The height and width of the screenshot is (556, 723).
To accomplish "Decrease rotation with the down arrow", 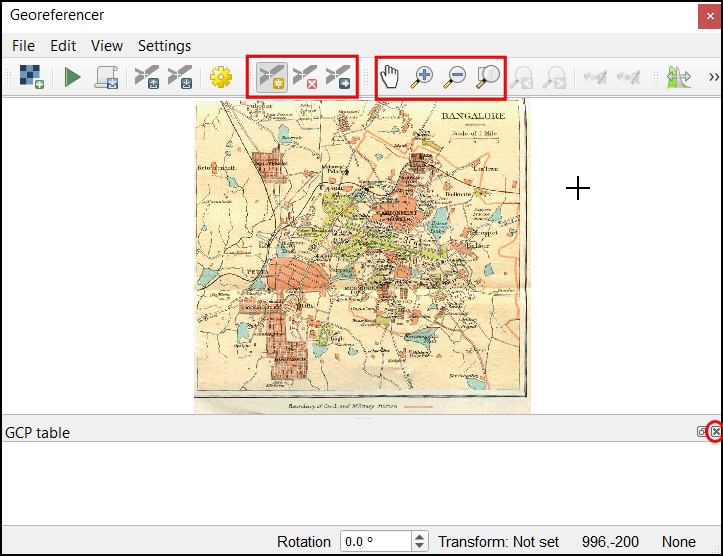I will [419, 546].
